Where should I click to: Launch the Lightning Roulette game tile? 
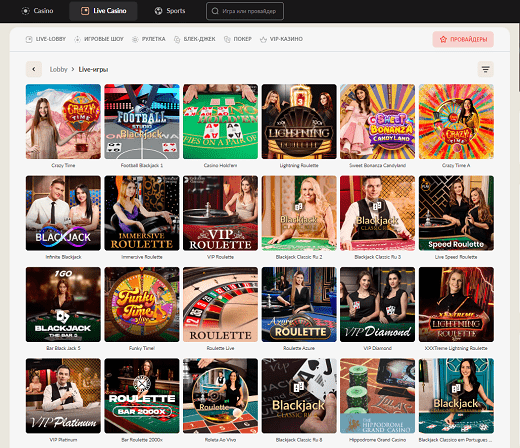tap(299, 121)
